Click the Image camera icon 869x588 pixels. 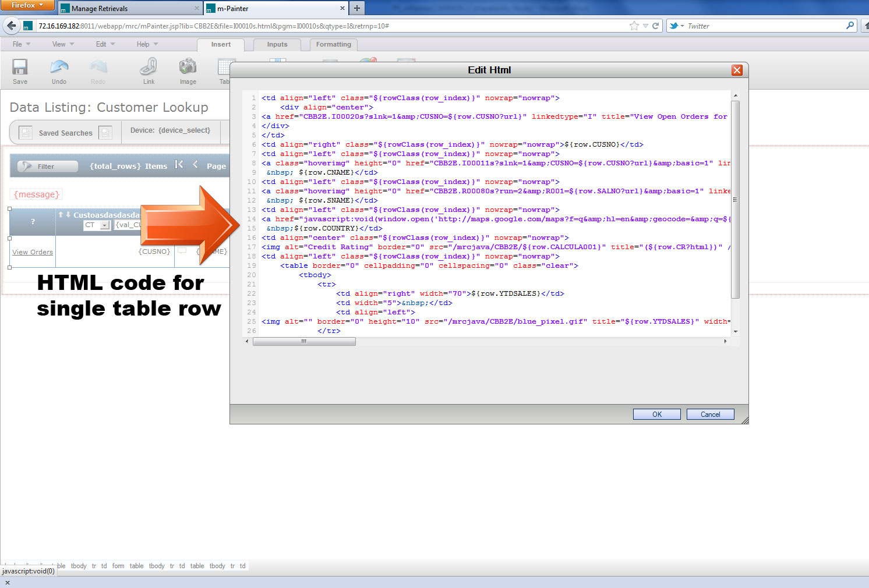tap(188, 67)
